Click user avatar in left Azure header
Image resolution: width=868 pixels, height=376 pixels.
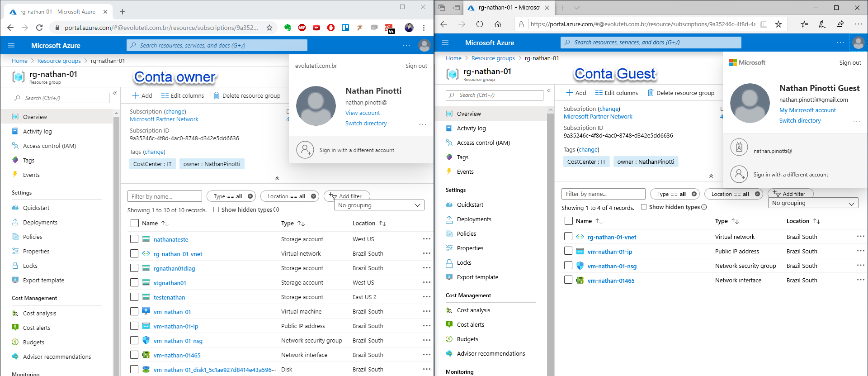coord(424,45)
